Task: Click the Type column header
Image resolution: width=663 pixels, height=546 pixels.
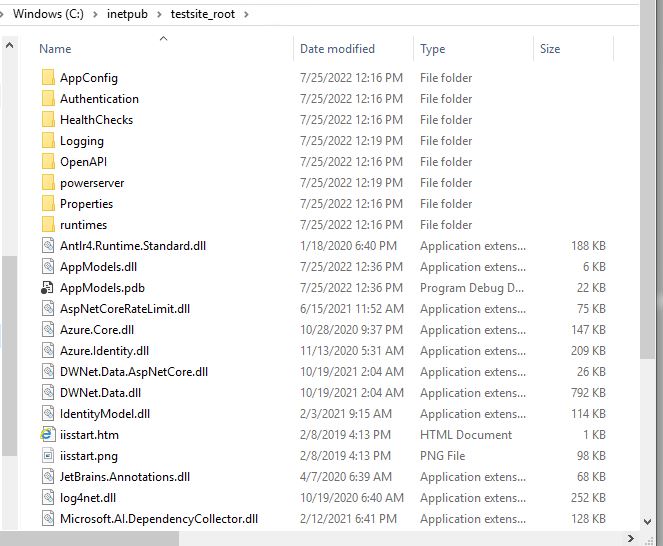Action: pos(433,49)
